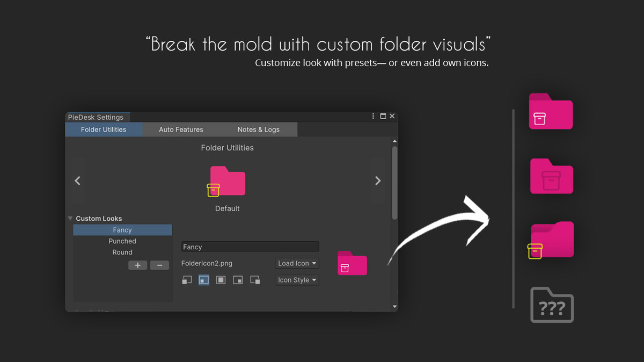The image size is (644, 362).
Task: Select the Round custom look
Action: 122,252
